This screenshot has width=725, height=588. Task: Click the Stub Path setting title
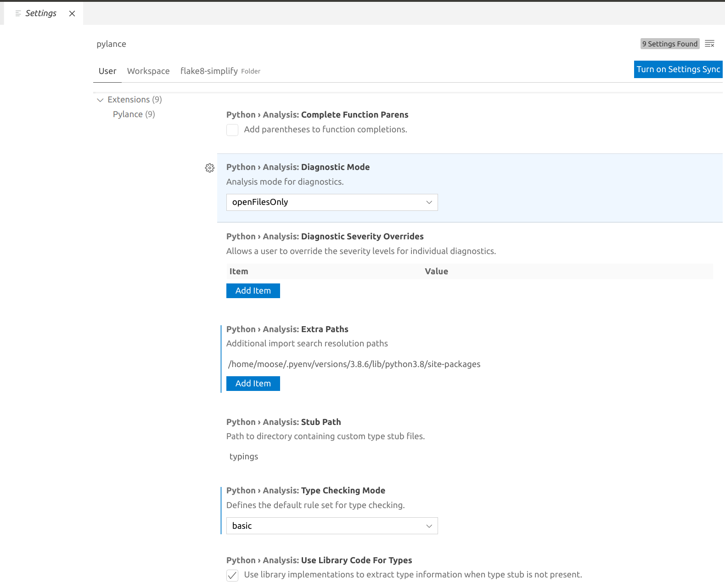click(284, 422)
